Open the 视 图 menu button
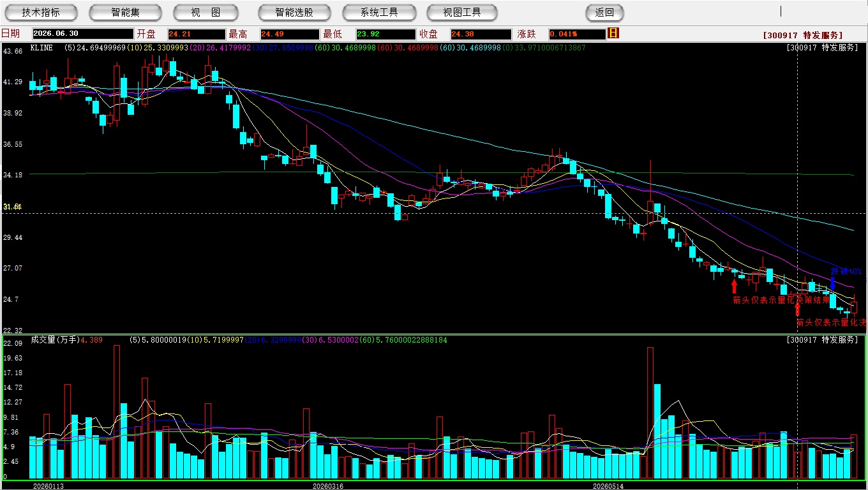This screenshot has height=490, width=868. point(206,12)
